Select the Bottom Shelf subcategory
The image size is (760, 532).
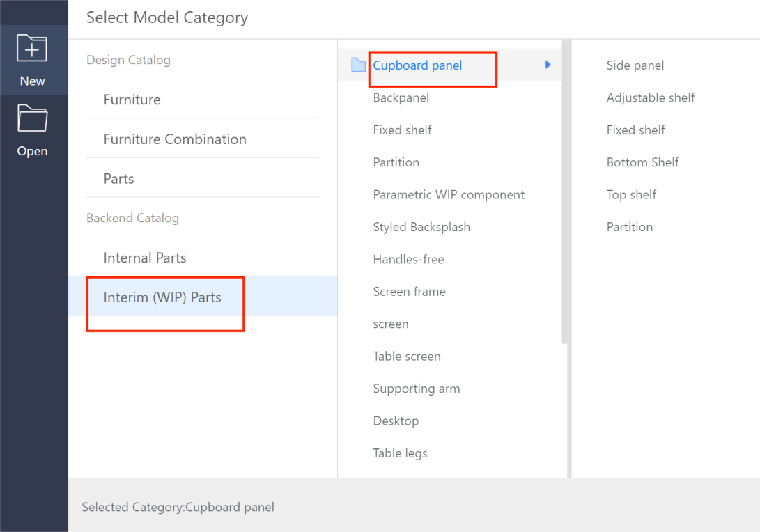click(642, 162)
